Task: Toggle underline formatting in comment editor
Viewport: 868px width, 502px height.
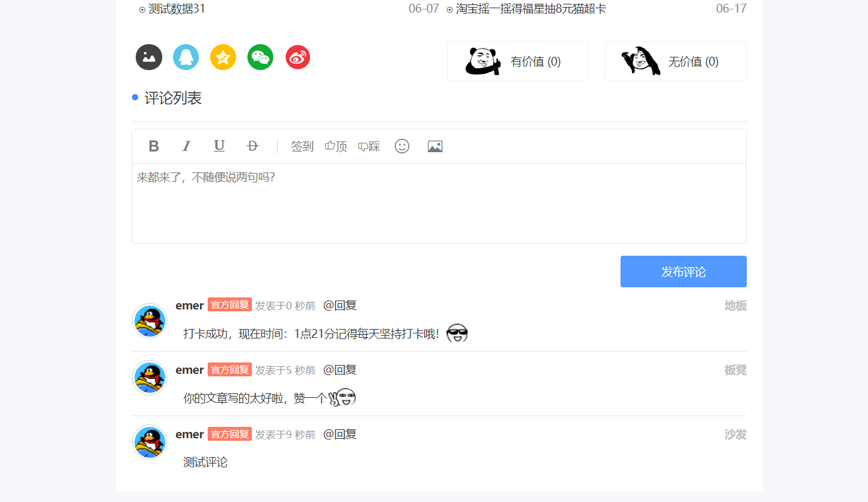Action: click(x=219, y=146)
